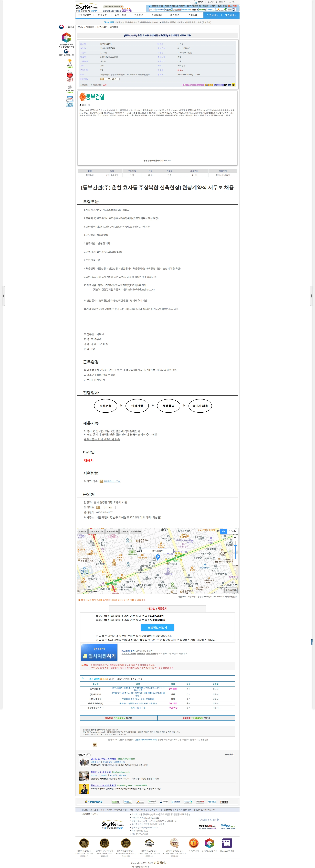Open the 토목 기술자 채용 recent posting

click(x=138, y=708)
